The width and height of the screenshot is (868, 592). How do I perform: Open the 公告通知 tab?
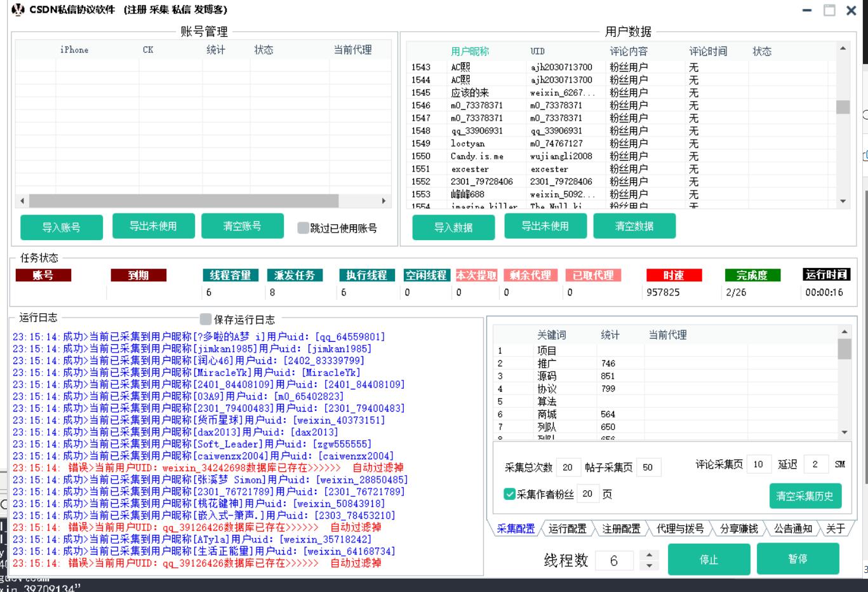(x=792, y=528)
